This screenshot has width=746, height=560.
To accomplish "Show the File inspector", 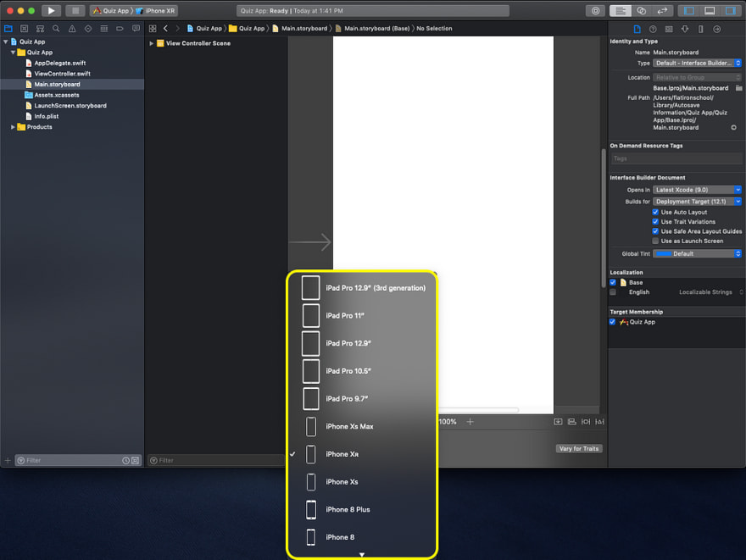I will click(x=637, y=29).
